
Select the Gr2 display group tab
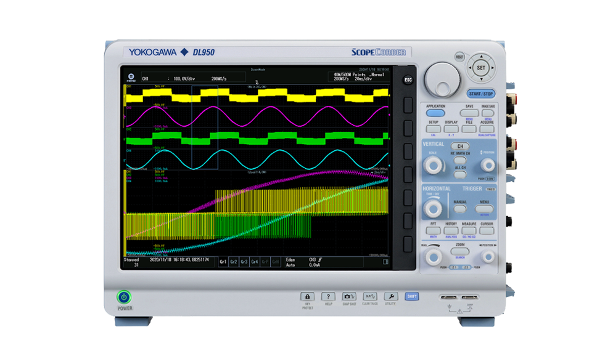click(234, 262)
